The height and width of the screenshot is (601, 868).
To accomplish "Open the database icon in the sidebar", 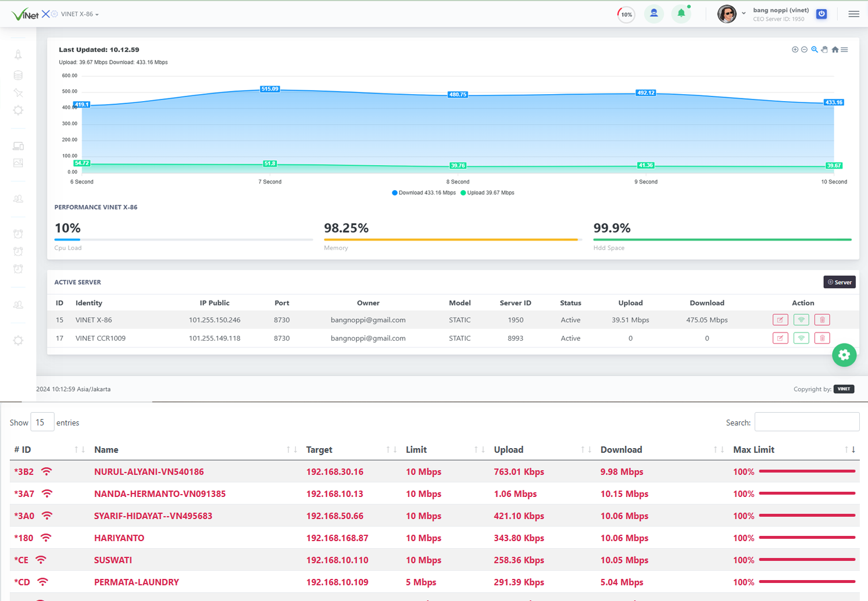I will point(18,75).
